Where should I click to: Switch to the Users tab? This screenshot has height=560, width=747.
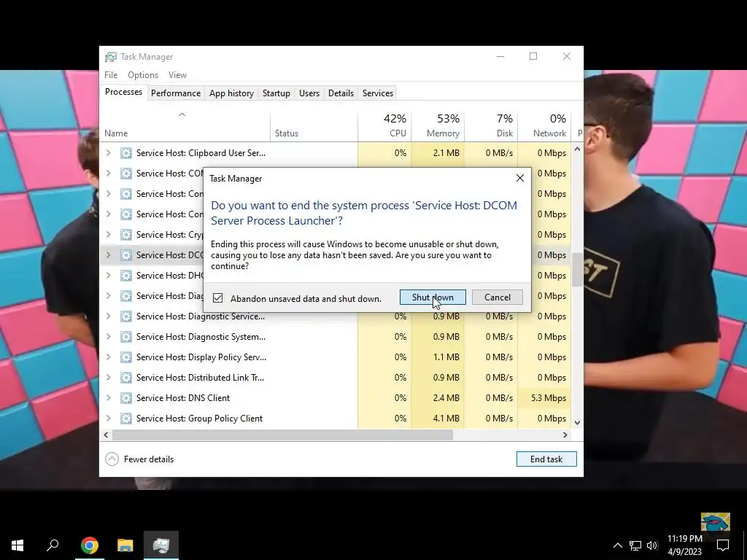pos(309,93)
